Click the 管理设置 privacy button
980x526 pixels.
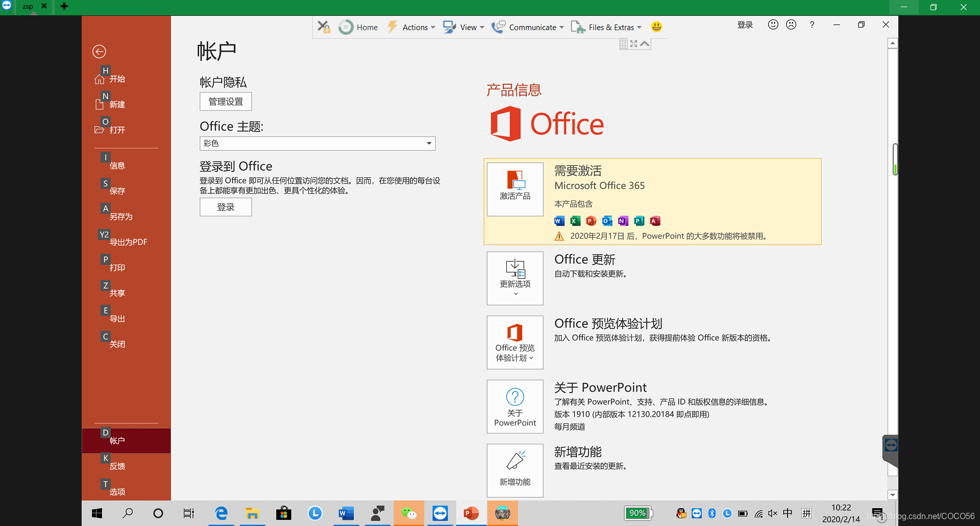point(226,102)
